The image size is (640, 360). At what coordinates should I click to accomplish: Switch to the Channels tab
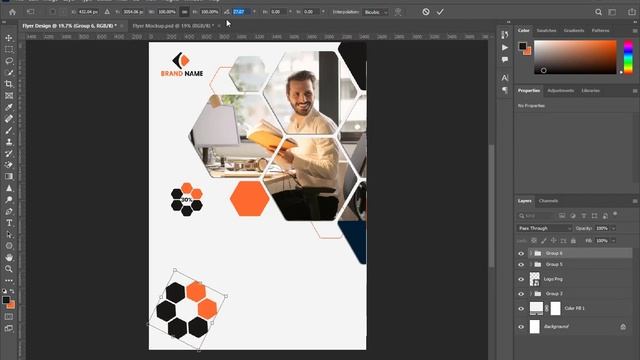pyautogui.click(x=548, y=201)
